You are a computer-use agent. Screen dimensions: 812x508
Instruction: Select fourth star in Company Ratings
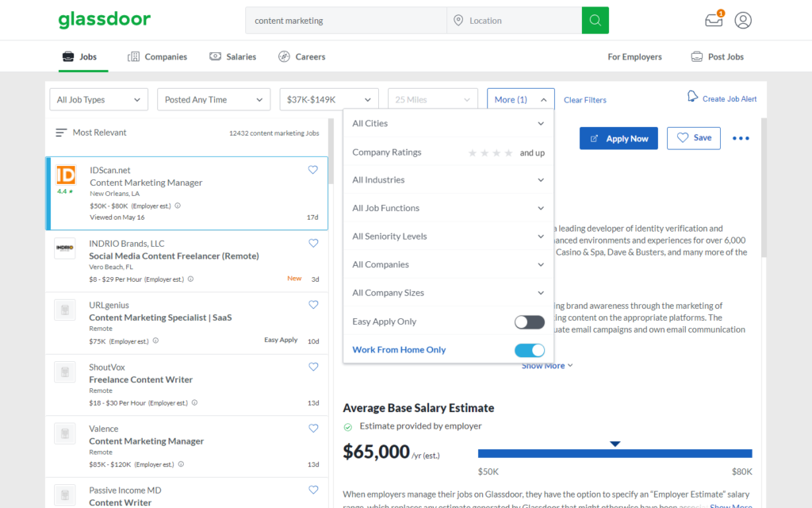508,153
